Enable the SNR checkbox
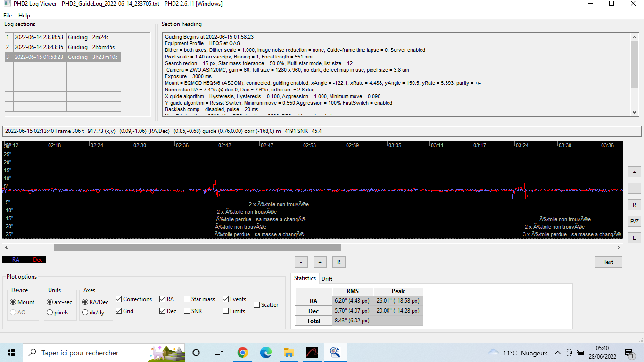The height and width of the screenshot is (362, 644). click(193, 311)
